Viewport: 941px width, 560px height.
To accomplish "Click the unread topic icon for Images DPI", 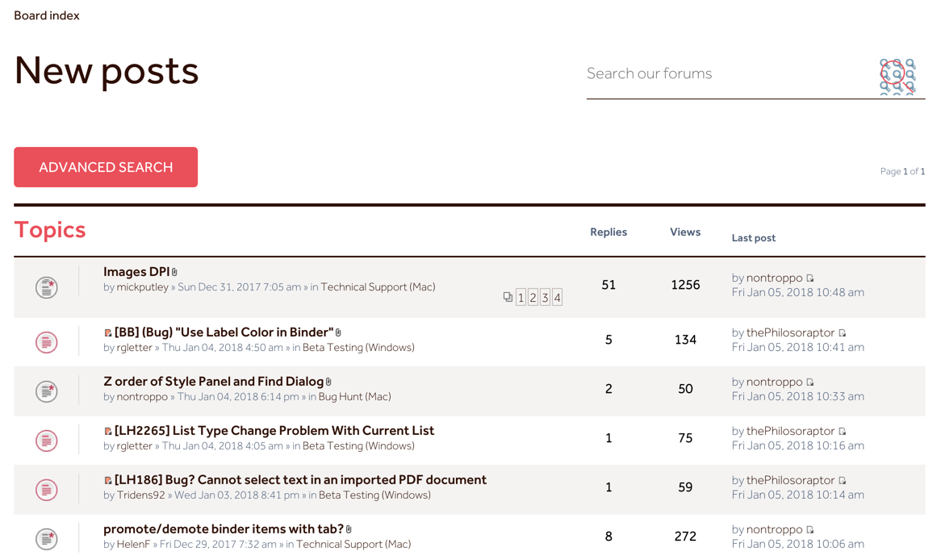I will (46, 287).
